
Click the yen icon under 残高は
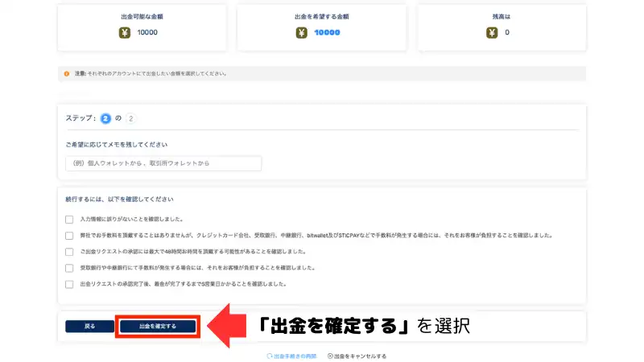(x=492, y=33)
